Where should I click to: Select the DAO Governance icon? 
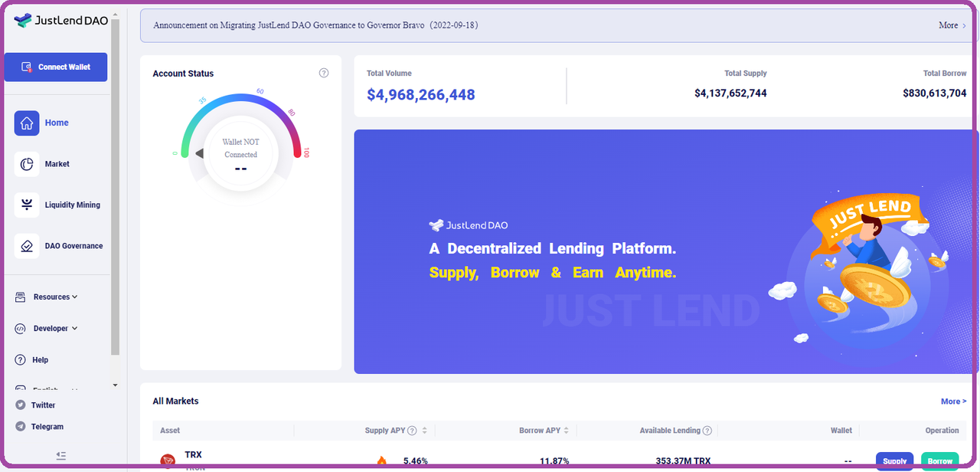click(x=25, y=245)
